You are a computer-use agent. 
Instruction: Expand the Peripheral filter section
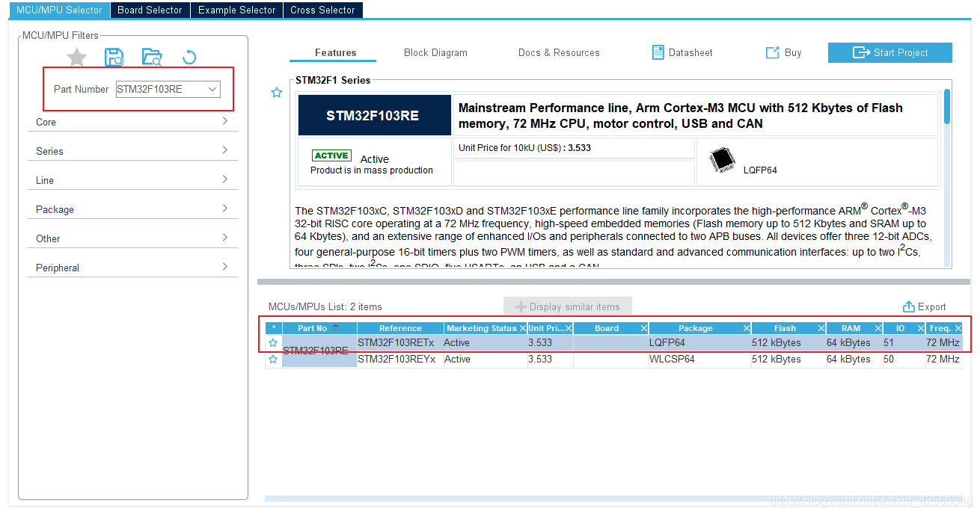133,268
